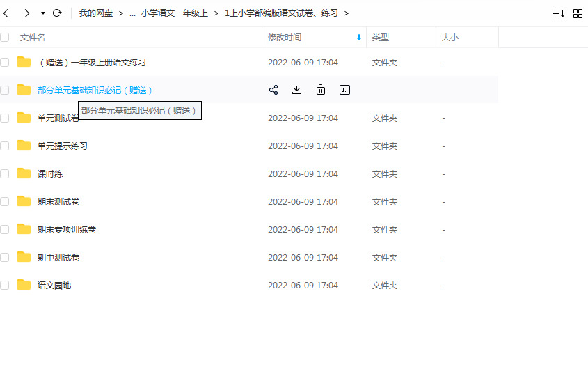588x381 pixels.
Task: Toggle sort arrow on 修改时间 column
Action: (359, 38)
